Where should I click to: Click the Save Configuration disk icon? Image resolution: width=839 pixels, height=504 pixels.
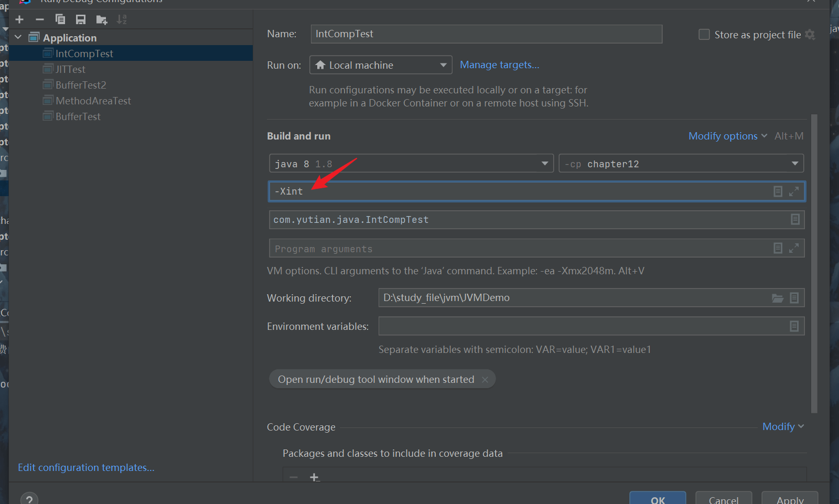pyautogui.click(x=81, y=19)
